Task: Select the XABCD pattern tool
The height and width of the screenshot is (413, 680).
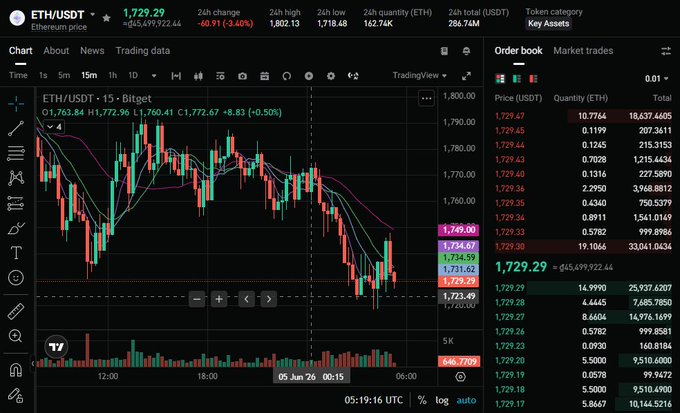Action: [16, 178]
